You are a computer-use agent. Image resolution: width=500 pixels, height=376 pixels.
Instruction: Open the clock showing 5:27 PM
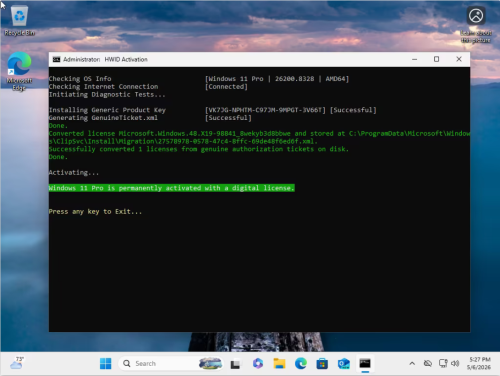[479, 363]
